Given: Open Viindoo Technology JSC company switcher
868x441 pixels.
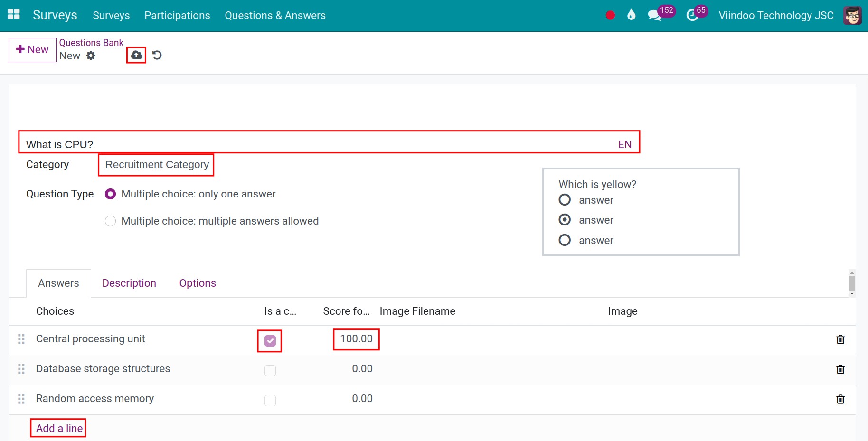Looking at the screenshot, I should tap(776, 15).
